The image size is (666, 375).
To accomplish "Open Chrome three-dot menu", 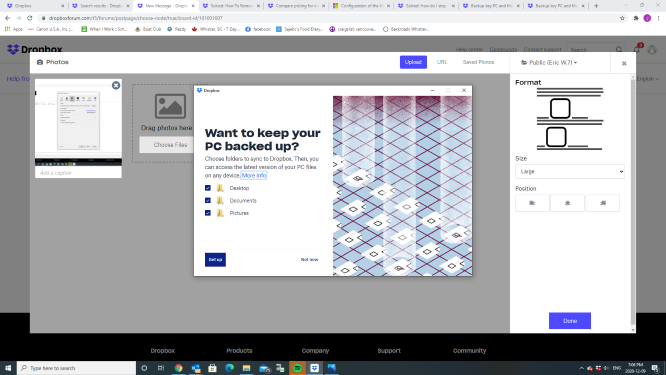I will [x=659, y=18].
